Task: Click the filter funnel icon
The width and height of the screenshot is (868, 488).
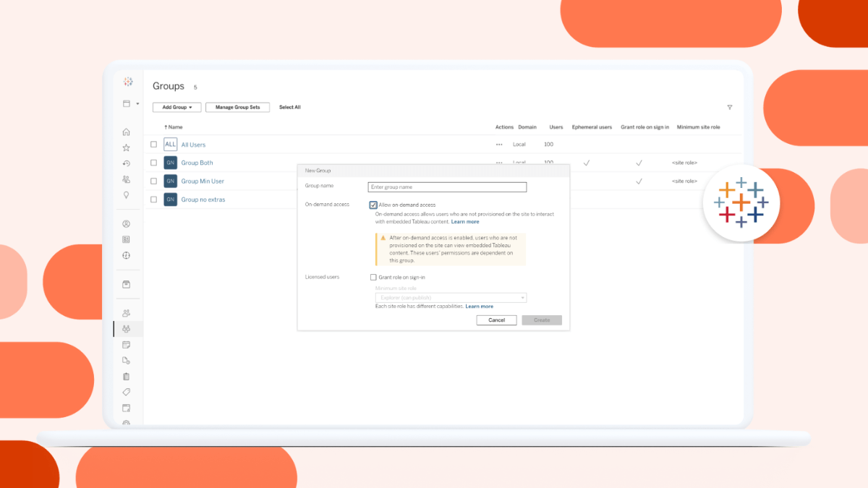Action: pos(729,108)
